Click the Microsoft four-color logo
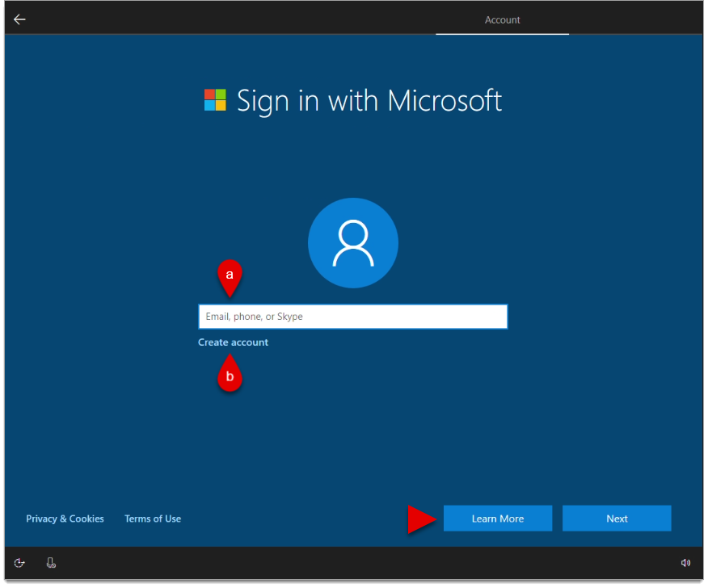 click(215, 99)
